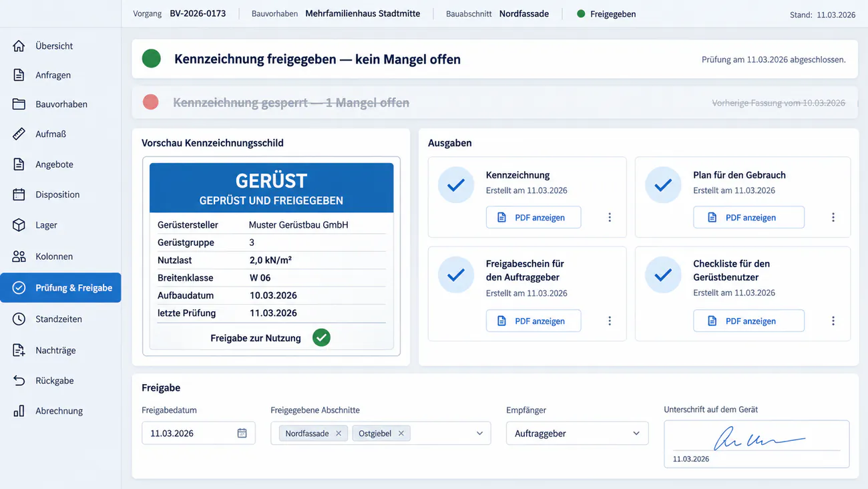
Task: Click the Freigegeben status in header
Action: 606,13
